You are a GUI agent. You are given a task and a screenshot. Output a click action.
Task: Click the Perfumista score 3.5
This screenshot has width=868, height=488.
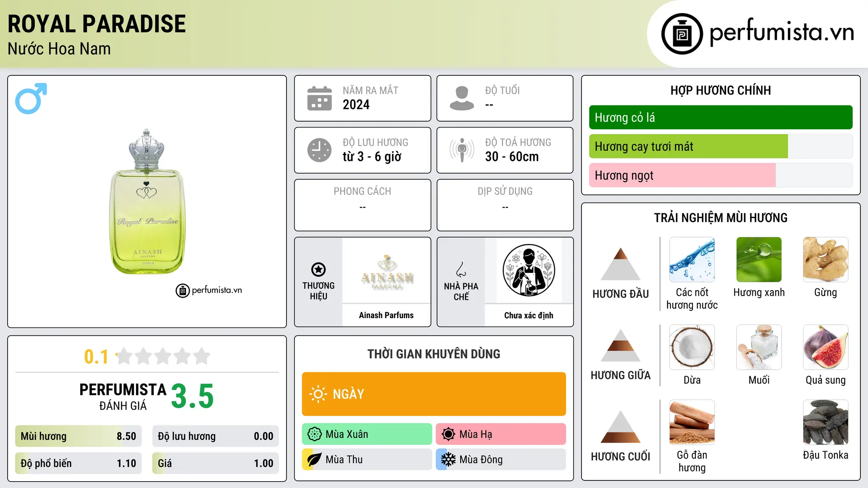tap(192, 396)
